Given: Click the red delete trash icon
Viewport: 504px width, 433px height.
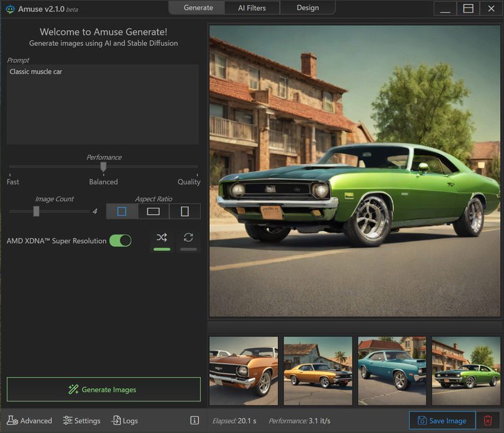Looking at the screenshot, I should [x=488, y=420].
